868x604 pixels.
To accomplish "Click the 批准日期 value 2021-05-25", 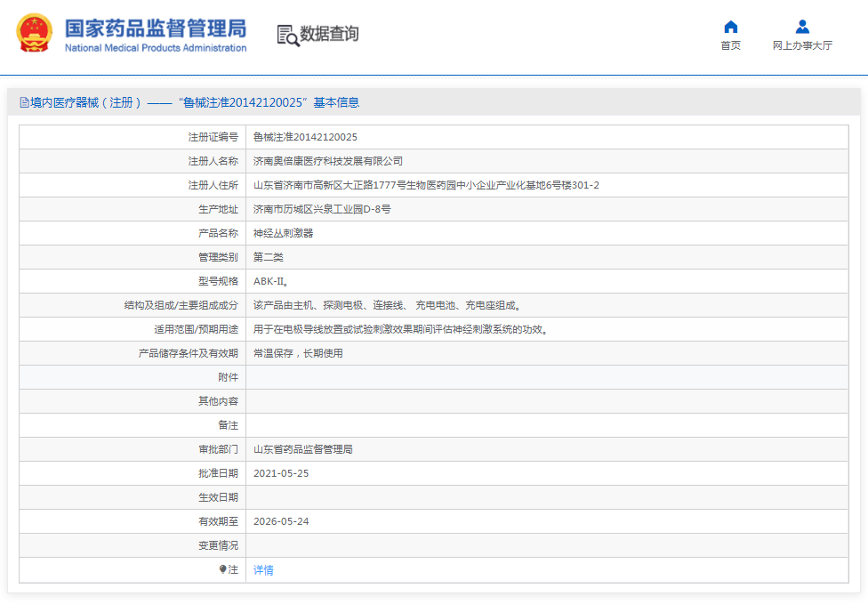I will point(280,473).
